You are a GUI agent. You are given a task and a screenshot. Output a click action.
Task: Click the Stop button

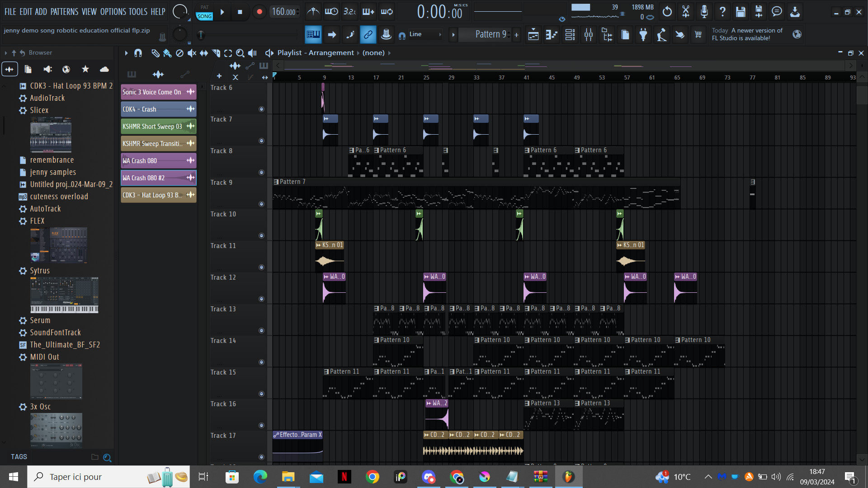(240, 12)
